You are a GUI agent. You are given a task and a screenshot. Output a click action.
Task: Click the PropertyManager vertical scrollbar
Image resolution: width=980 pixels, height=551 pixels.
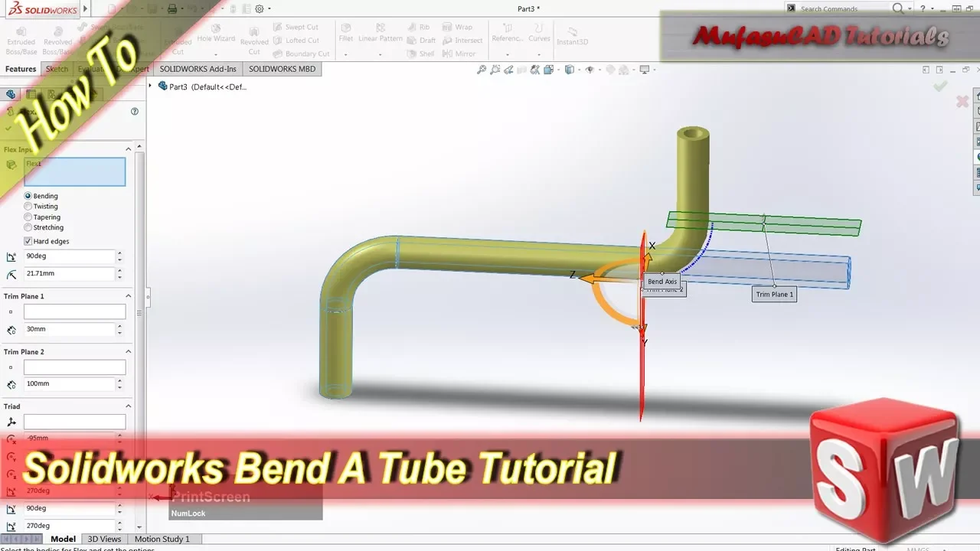[x=140, y=312]
